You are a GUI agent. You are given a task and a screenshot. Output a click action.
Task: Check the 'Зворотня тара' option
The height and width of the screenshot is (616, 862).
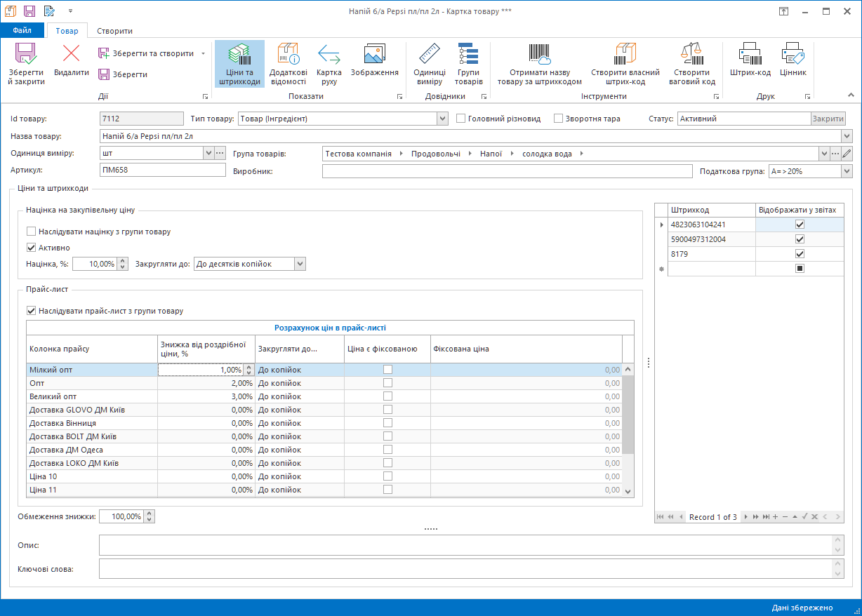pos(559,119)
